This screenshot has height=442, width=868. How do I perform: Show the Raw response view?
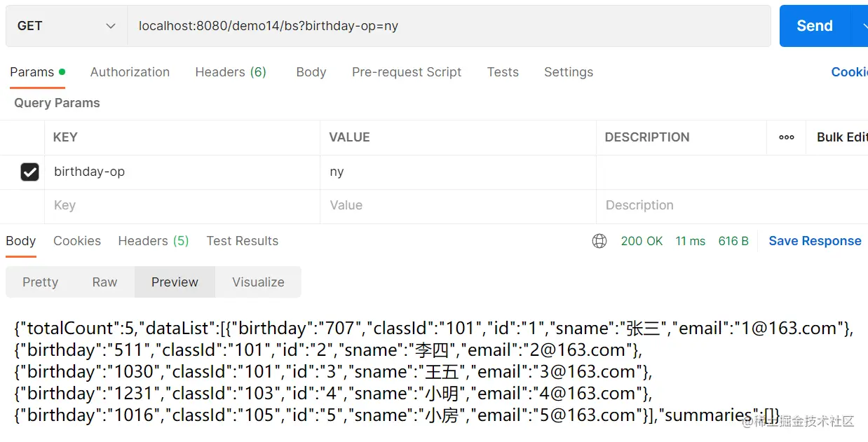click(x=104, y=282)
